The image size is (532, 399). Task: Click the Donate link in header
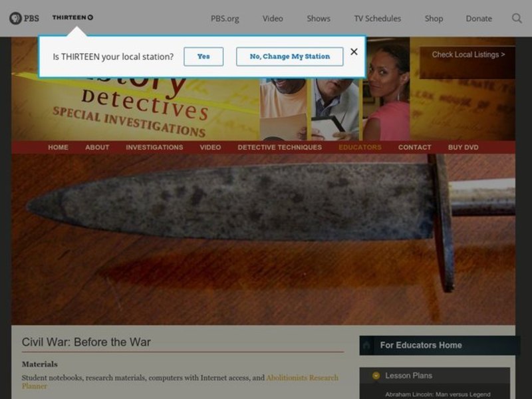(479, 19)
